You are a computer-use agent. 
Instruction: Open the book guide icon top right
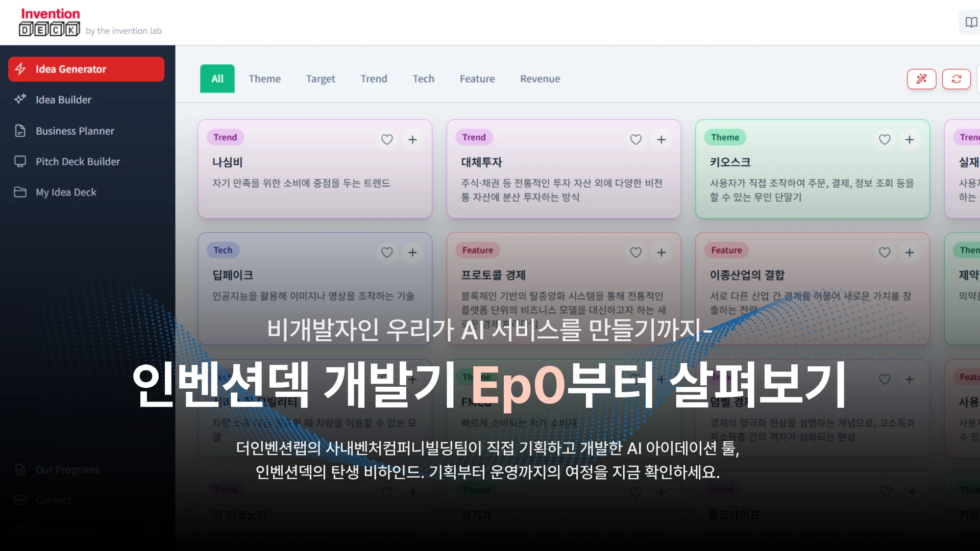point(970,22)
